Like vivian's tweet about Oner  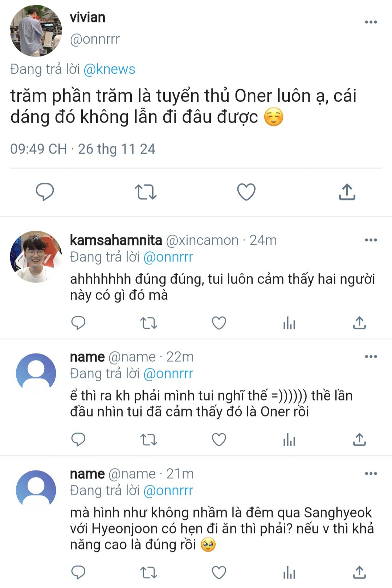click(x=246, y=192)
